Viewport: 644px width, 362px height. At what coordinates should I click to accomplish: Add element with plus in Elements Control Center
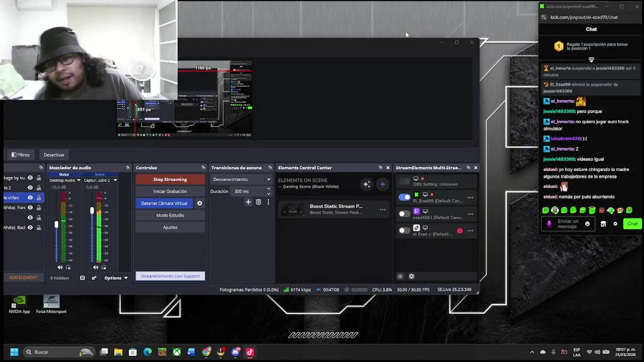[382, 185]
